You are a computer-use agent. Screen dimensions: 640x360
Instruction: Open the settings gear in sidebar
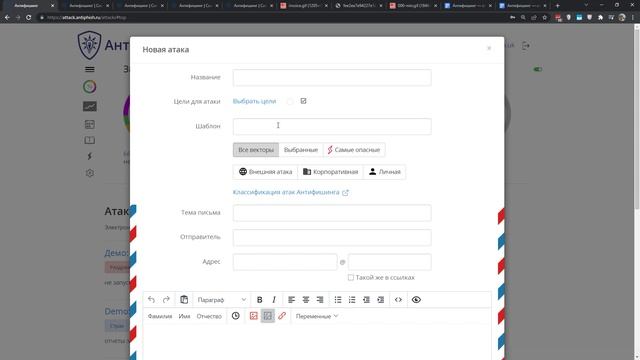coord(89,173)
